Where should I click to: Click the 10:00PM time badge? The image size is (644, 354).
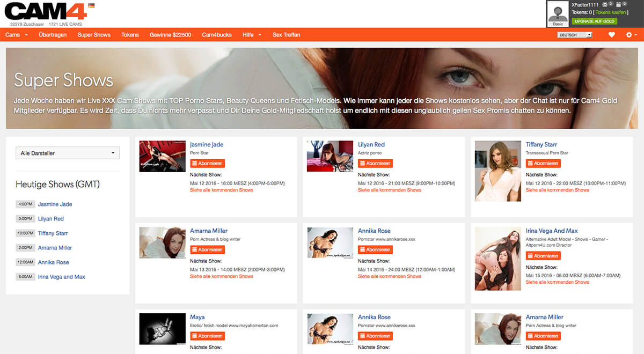pyautogui.click(x=25, y=233)
